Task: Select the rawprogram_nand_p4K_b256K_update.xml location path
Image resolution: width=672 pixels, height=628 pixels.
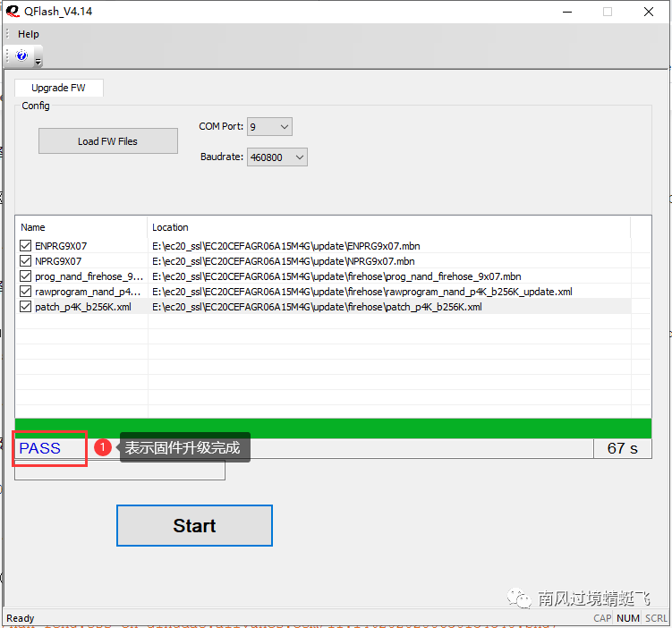Action: tap(362, 292)
